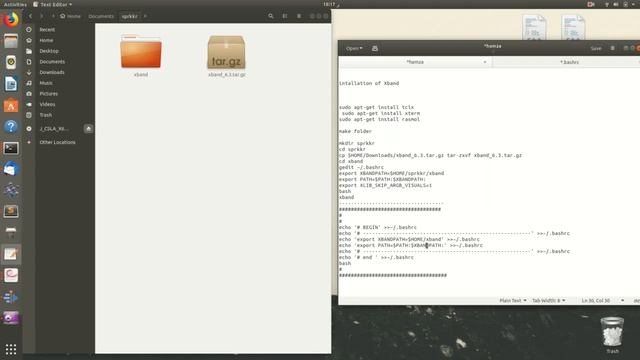Viewport: 640px width, 360px height.
Task: Open file manager hamburger menu
Action: pos(299,16)
